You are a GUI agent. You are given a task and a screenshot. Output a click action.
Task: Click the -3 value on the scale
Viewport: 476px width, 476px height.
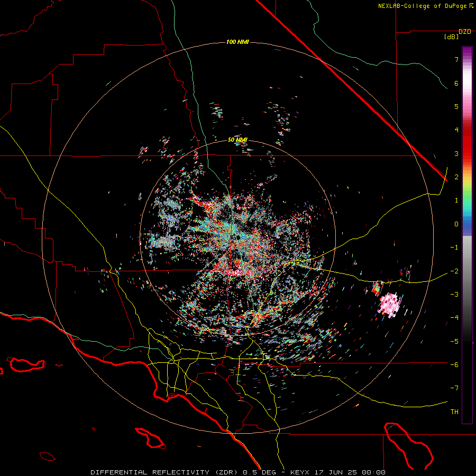(454, 295)
